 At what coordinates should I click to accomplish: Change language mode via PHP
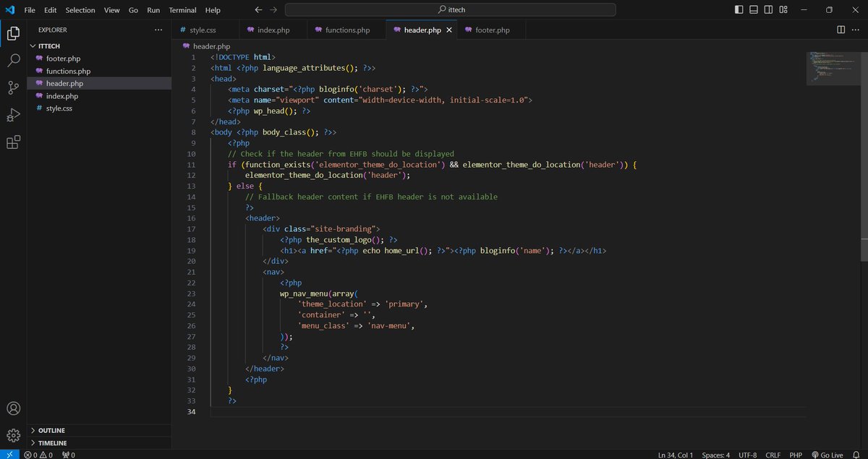[796, 455]
